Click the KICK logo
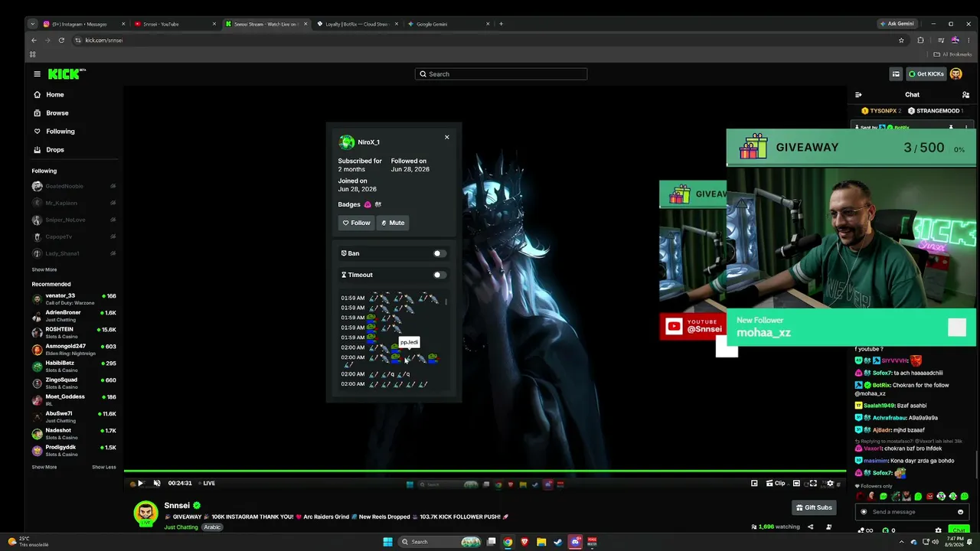Screen dimensions: 980x551 pyautogui.click(x=67, y=74)
